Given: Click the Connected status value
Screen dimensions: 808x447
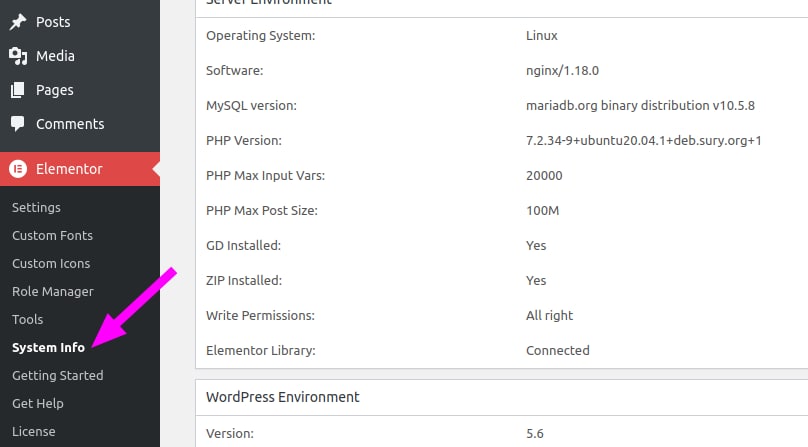Looking at the screenshot, I should [558, 351].
